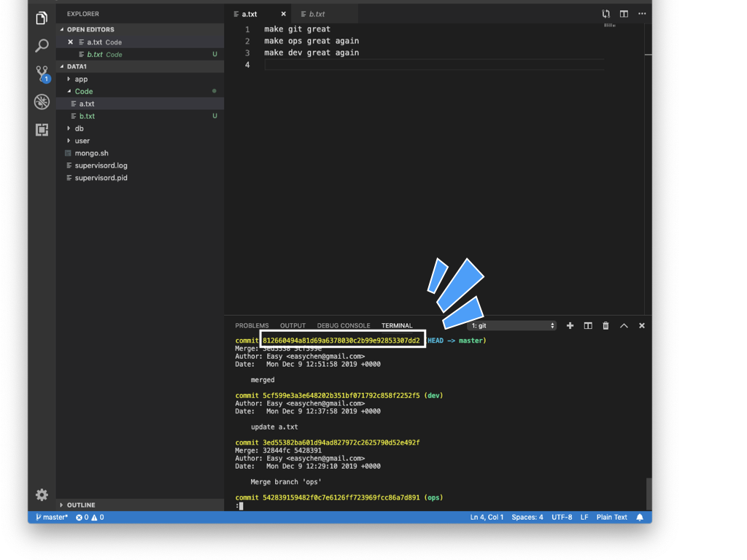
Task: Click commit hash 542839159482 in terminal
Action: (341, 497)
